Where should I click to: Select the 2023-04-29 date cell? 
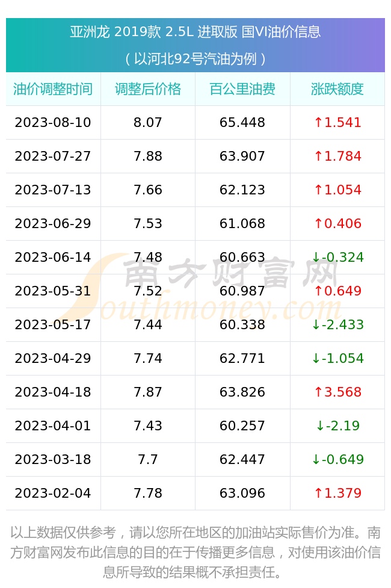click(x=53, y=359)
